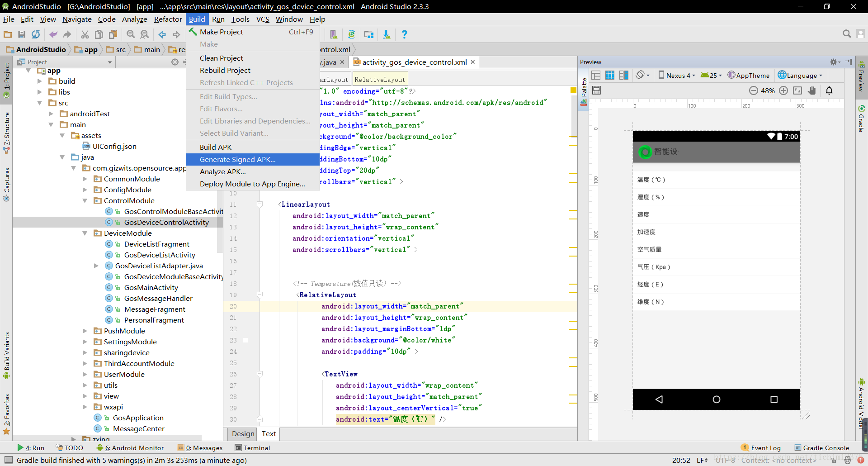Open Preview panel gear settings
This screenshot has height=466, width=868.
coord(835,62)
